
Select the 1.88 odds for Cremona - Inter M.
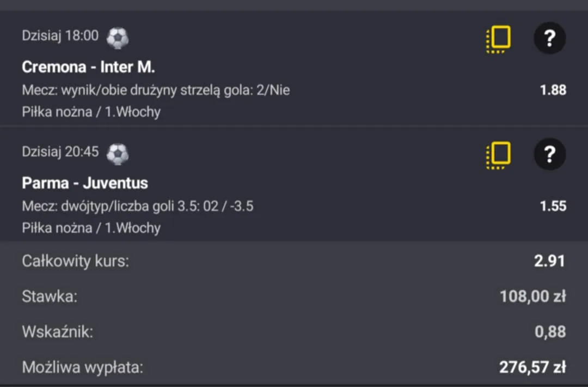click(552, 89)
